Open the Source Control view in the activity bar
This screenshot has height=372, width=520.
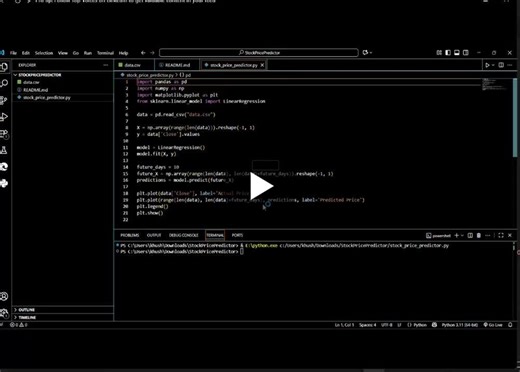point(4,100)
